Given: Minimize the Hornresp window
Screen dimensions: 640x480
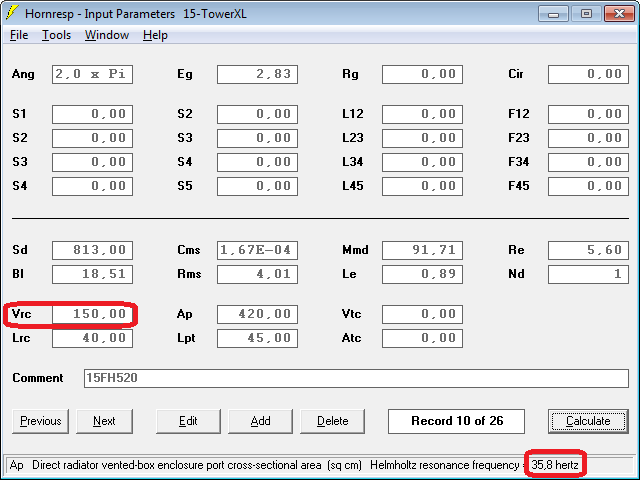Looking at the screenshot, I should (553, 14).
